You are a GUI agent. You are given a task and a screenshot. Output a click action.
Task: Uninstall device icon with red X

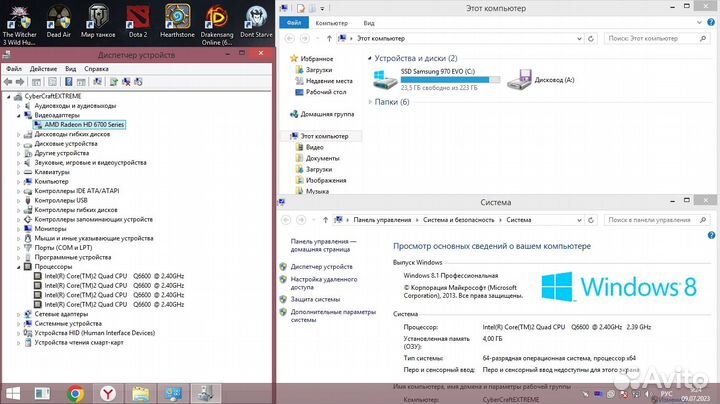126,82
